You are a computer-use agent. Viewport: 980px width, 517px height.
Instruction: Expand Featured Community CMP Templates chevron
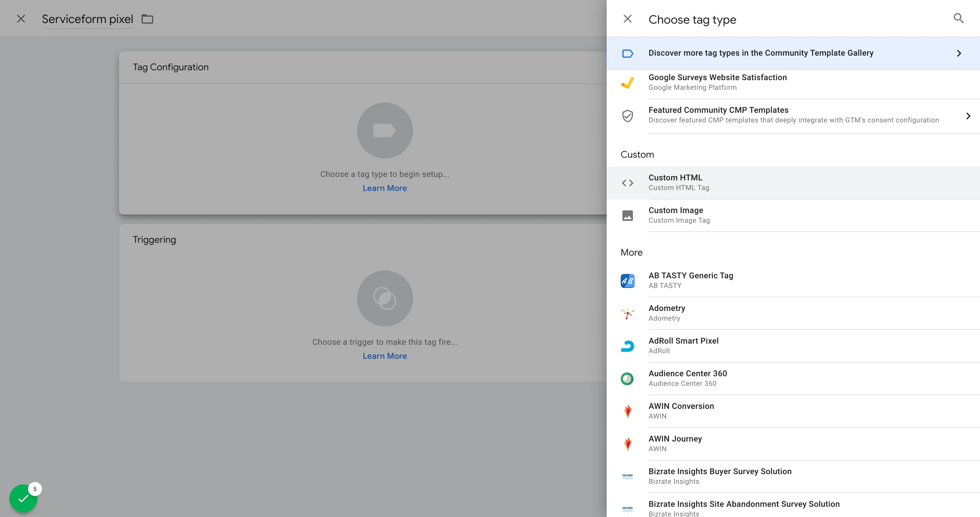[x=968, y=116]
